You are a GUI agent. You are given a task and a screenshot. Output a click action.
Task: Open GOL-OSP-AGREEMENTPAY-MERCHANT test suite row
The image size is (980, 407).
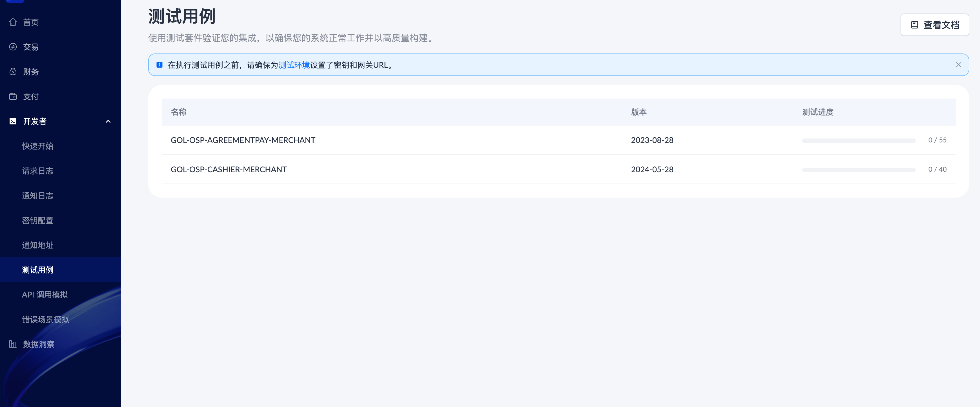243,140
